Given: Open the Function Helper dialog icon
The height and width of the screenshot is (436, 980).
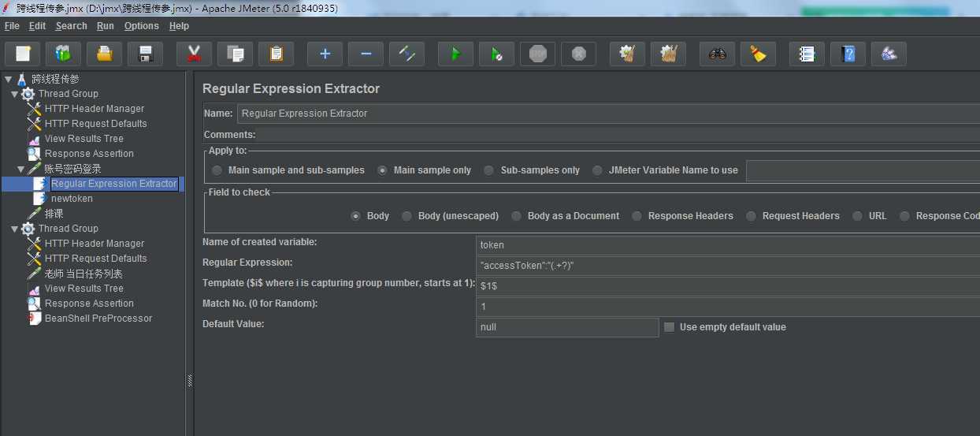Looking at the screenshot, I should [x=807, y=54].
